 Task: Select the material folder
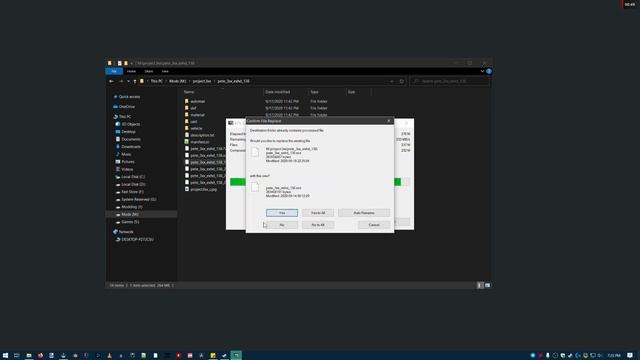[x=197, y=115]
